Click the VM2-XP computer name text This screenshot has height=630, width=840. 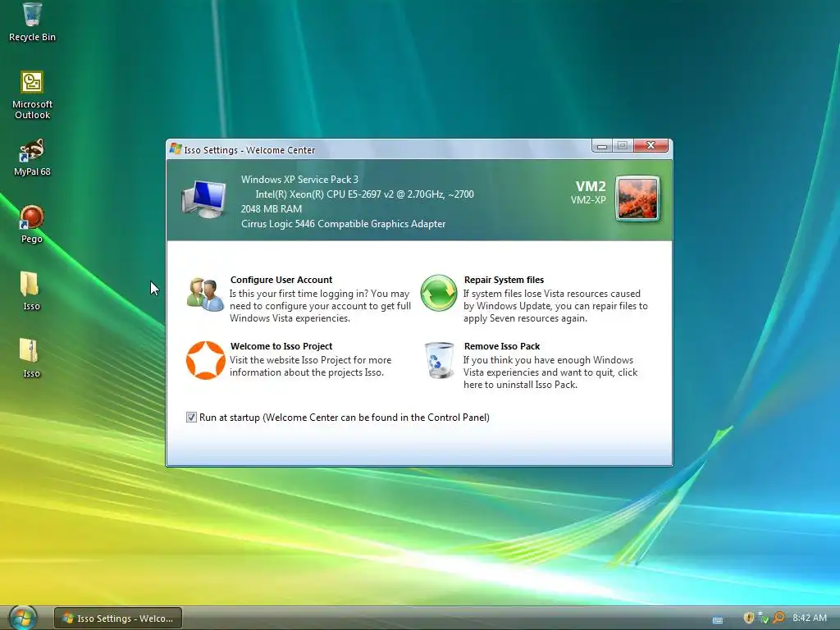[x=588, y=200]
